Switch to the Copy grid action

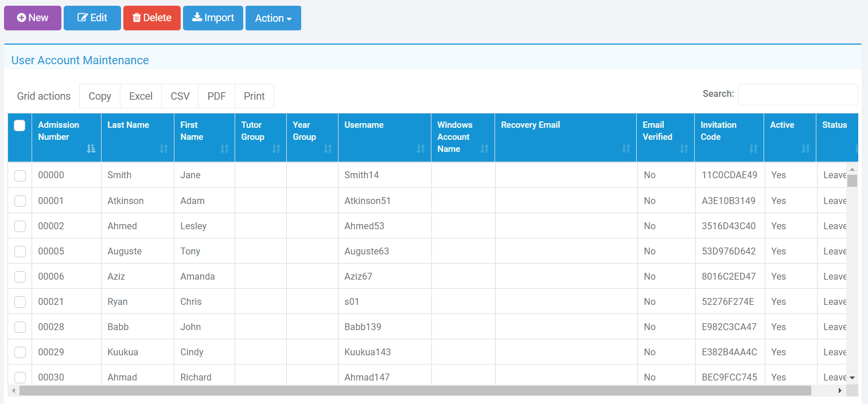pos(99,96)
